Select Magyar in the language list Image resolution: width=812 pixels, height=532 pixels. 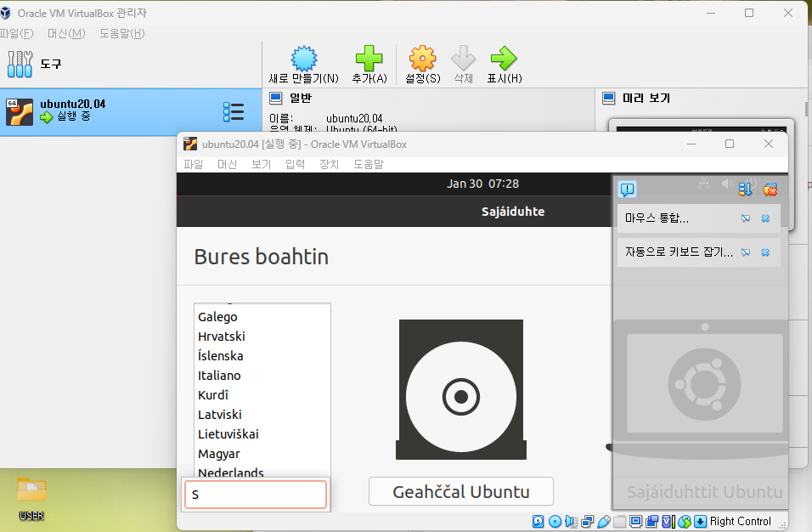(262, 454)
